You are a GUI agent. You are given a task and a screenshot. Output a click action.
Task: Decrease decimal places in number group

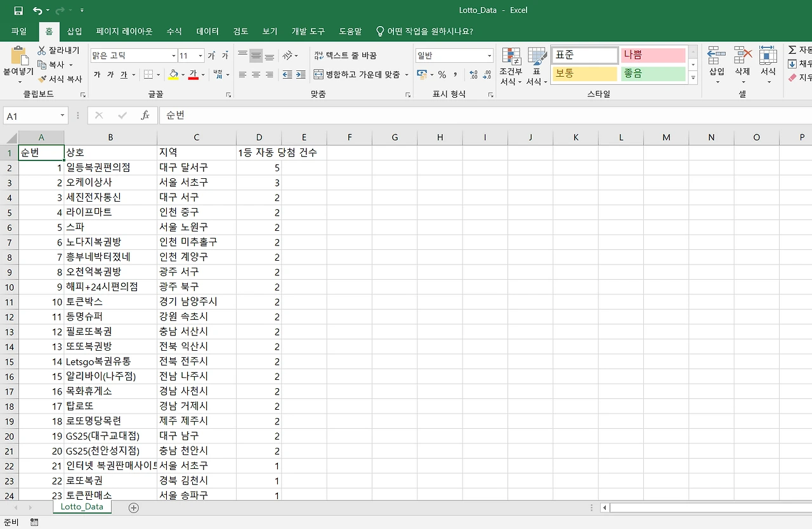pos(488,75)
